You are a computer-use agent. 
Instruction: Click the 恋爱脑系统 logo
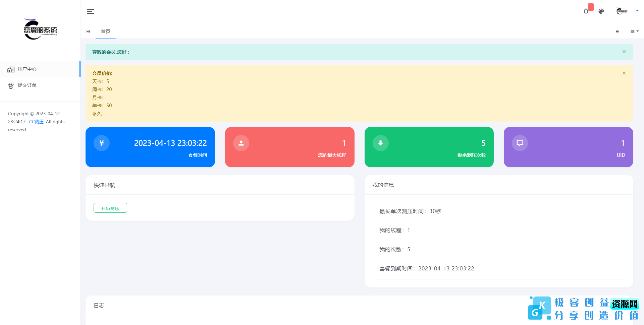pos(40,29)
